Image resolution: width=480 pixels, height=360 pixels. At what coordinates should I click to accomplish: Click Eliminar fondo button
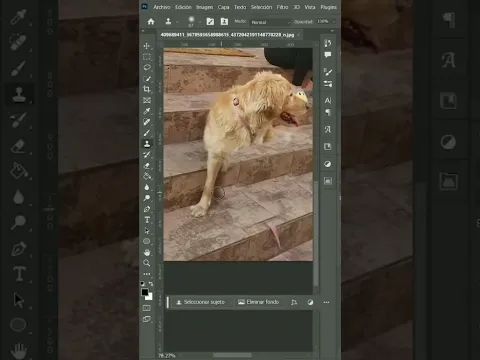coord(259,302)
